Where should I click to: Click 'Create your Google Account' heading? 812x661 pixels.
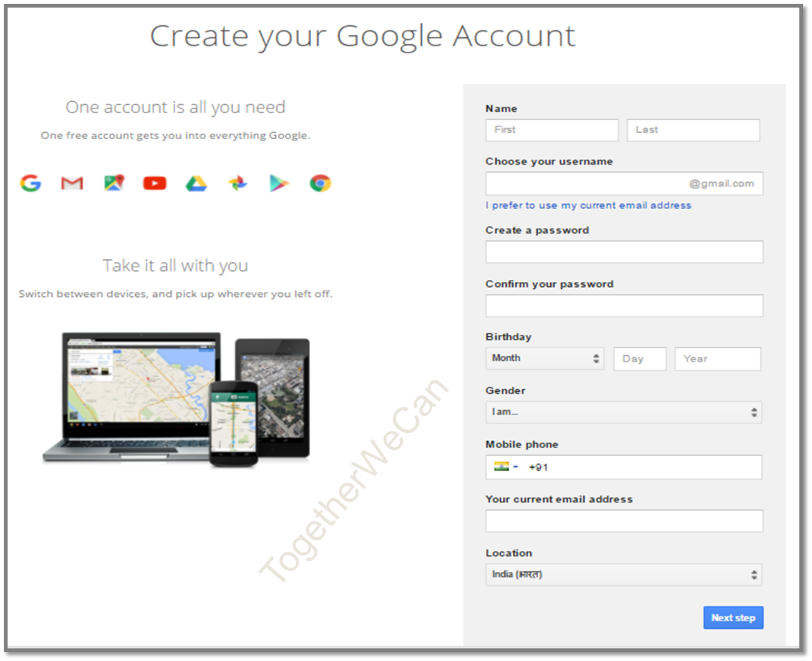[x=362, y=36]
